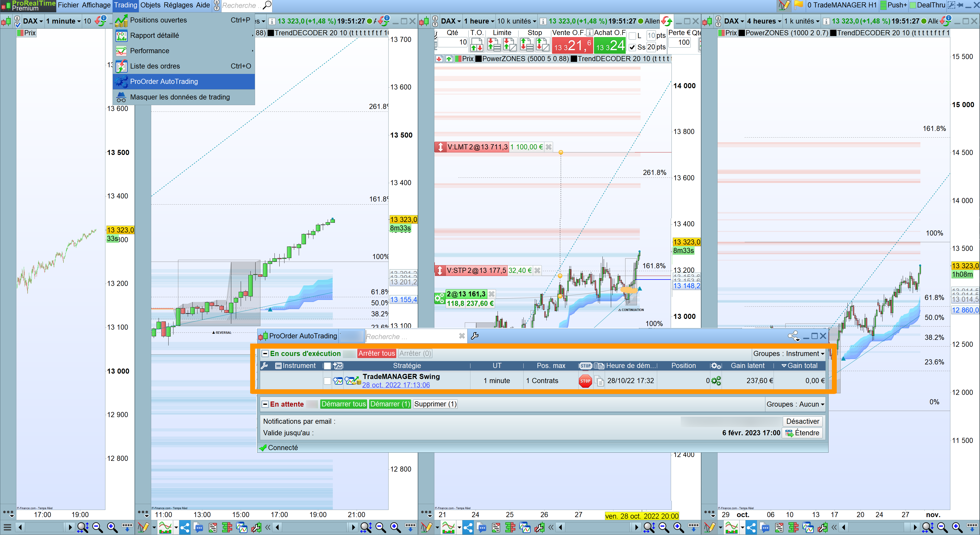
Task: Cancel the V:LMT 2@13 711,3 order
Action: (x=548, y=147)
